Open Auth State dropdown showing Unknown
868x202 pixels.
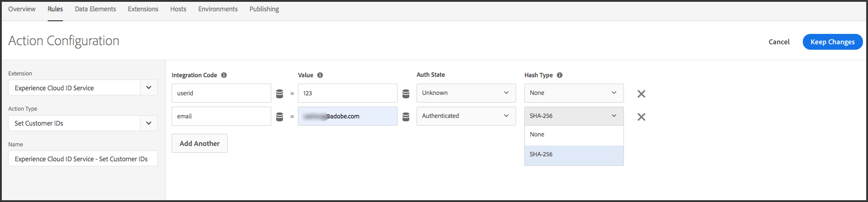466,93
